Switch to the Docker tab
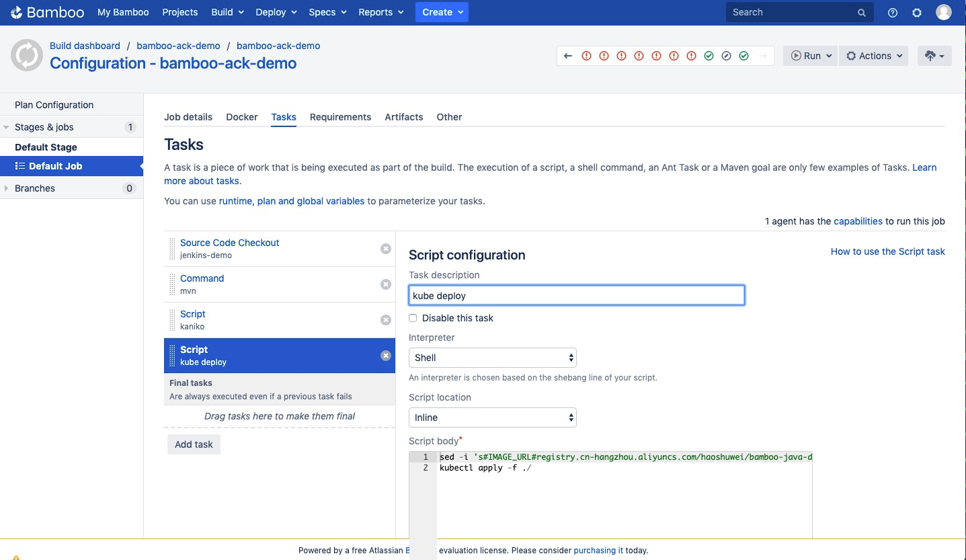 (x=242, y=117)
